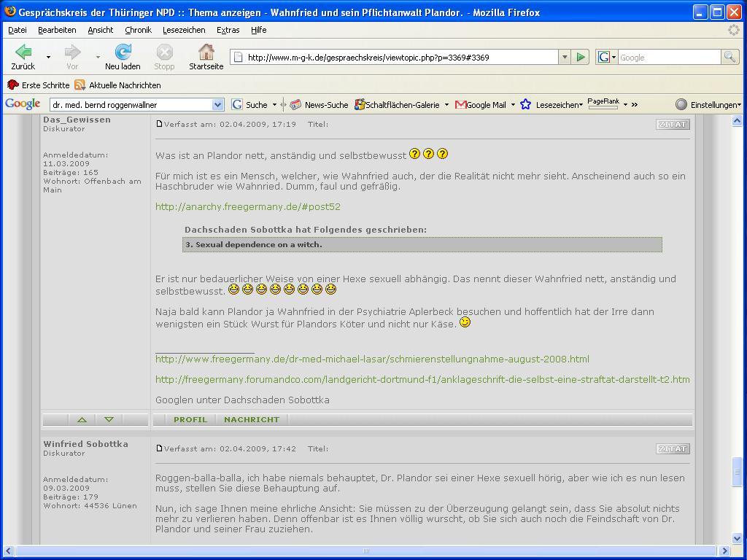This screenshot has height=560, width=747.
Task: Click the PROFIL button under post
Action: (190, 419)
